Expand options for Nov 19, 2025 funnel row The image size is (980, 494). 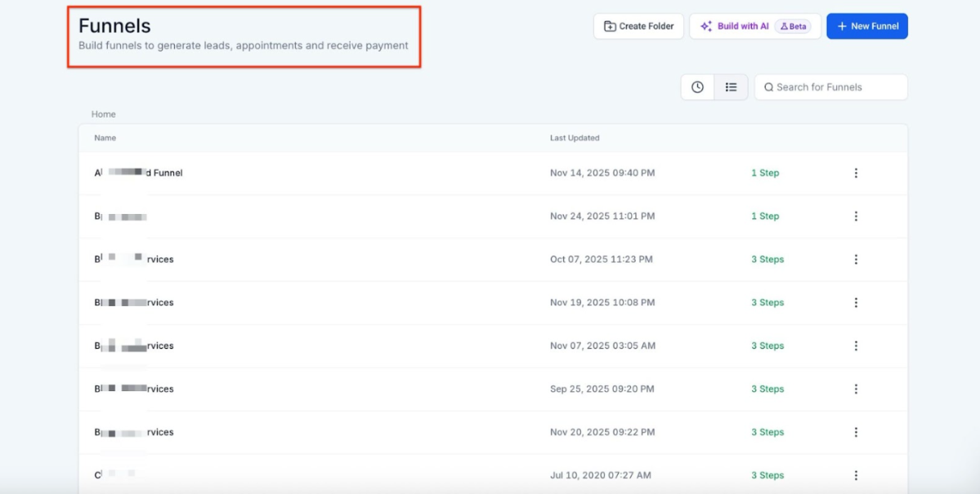pyautogui.click(x=856, y=303)
